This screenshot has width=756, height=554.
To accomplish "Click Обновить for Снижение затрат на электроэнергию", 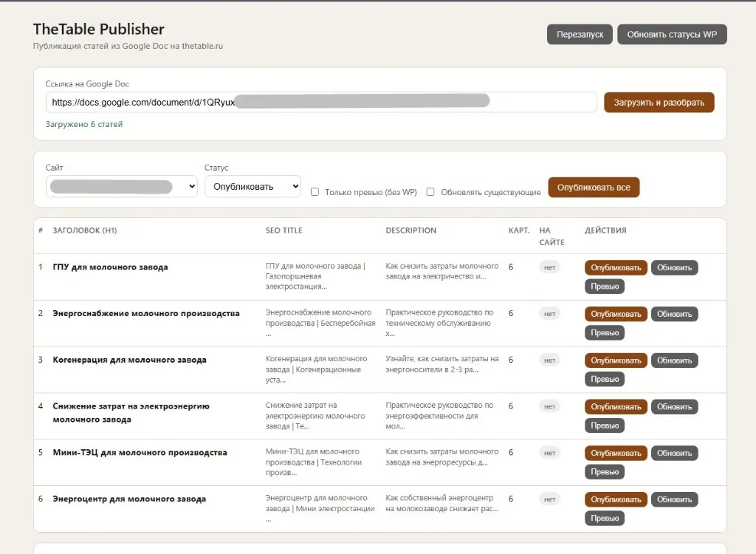I will [x=674, y=406].
